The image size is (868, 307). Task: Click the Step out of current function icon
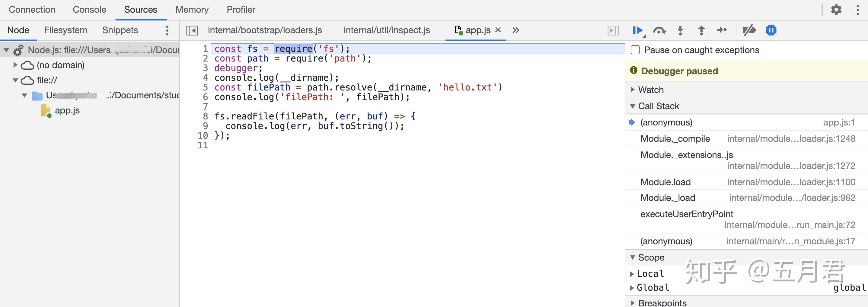click(701, 30)
